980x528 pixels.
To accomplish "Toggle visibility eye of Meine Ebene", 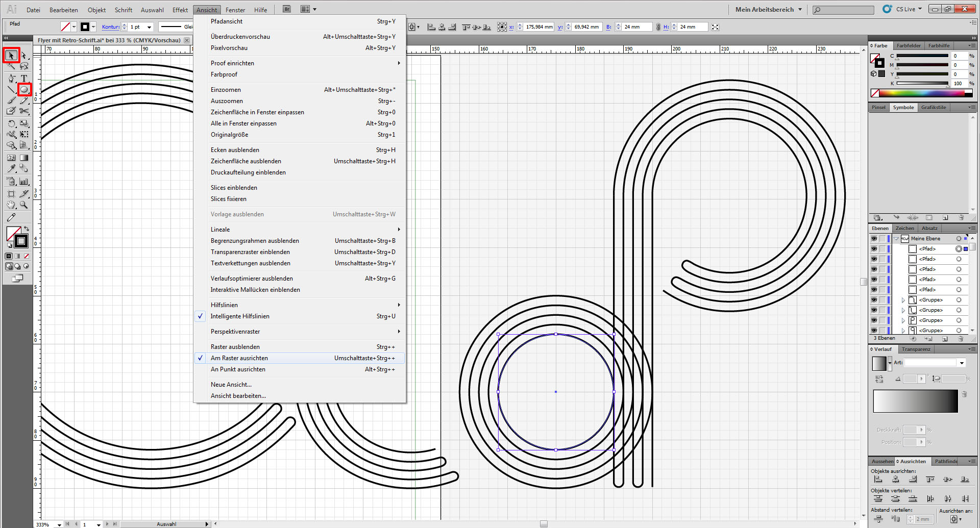I will point(874,239).
